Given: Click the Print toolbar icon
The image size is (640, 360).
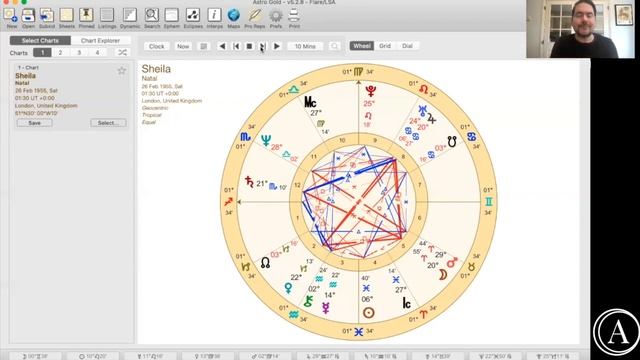Looking at the screenshot, I should point(294,16).
